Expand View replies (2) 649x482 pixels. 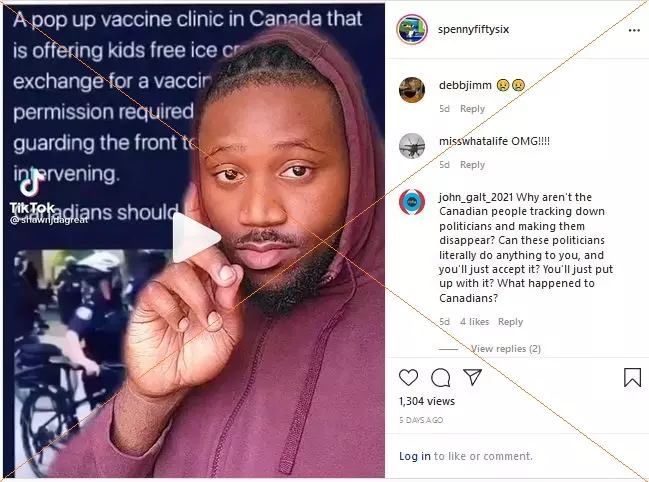click(x=505, y=349)
